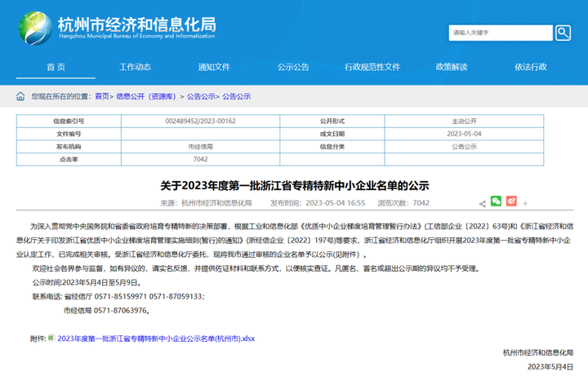
Task: Click the xlsx file icon beside attachment
Action: pyautogui.click(x=51, y=338)
